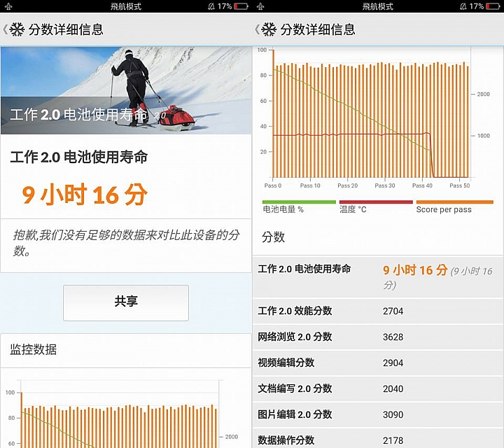Tap the 网络浏览 2.0 分数 3628 row
This screenshot has height=448, width=504.
pos(378,337)
